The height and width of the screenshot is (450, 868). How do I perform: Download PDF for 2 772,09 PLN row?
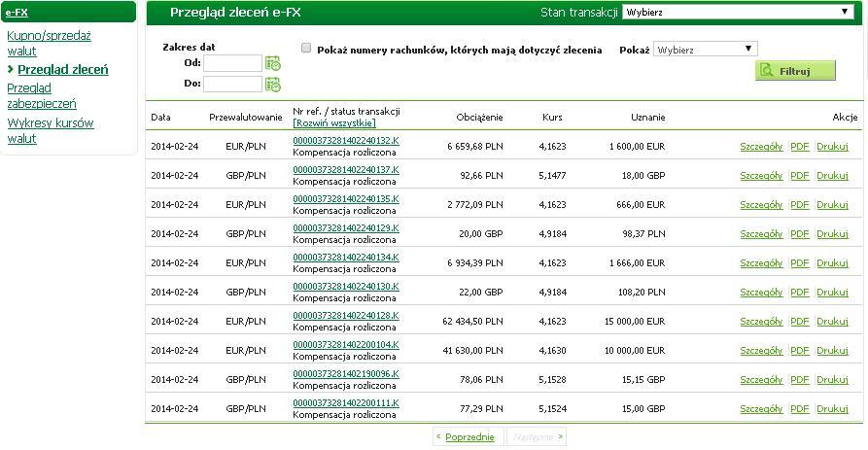click(799, 205)
